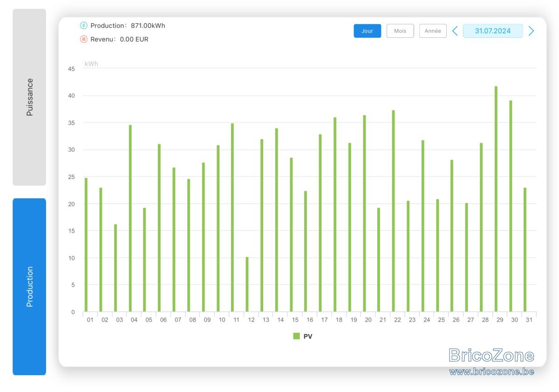The height and width of the screenshot is (392, 559).
Task: Click the green bar for day 04
Action: (x=130, y=218)
